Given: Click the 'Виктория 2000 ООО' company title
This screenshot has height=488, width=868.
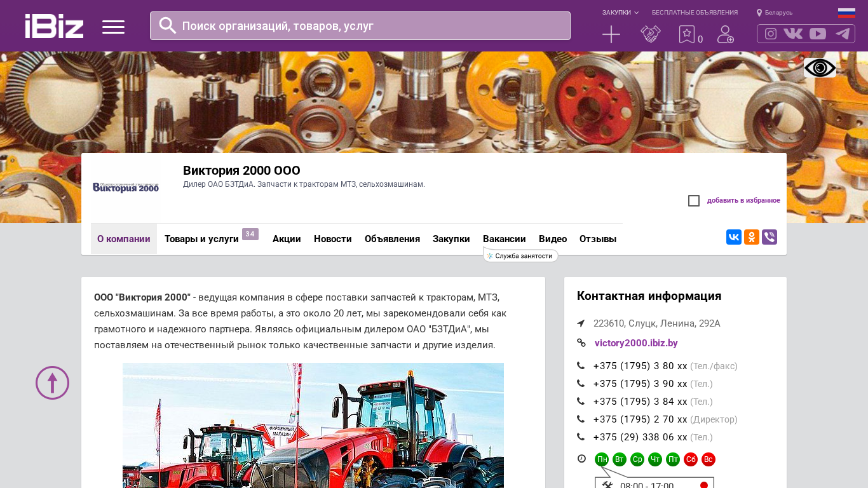Looking at the screenshot, I should [241, 170].
